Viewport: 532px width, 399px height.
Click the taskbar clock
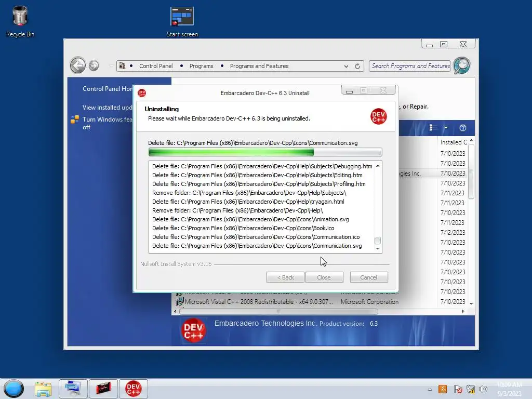pyautogui.click(x=509, y=389)
